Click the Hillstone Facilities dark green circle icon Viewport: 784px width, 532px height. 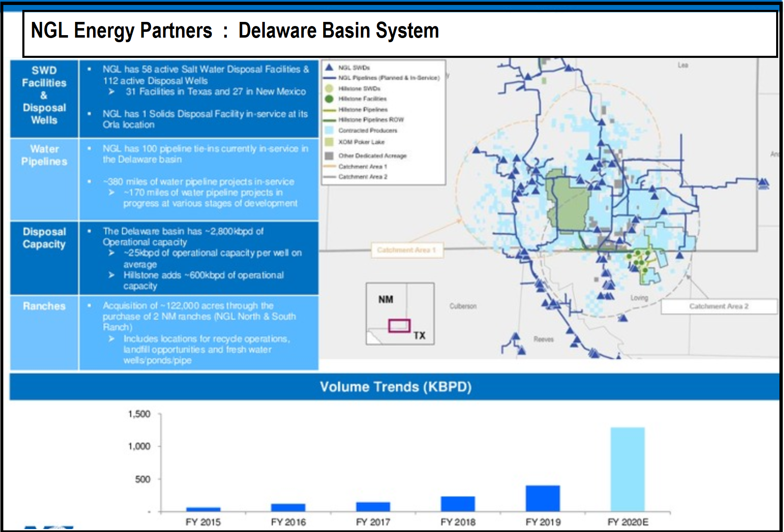pyautogui.click(x=329, y=99)
